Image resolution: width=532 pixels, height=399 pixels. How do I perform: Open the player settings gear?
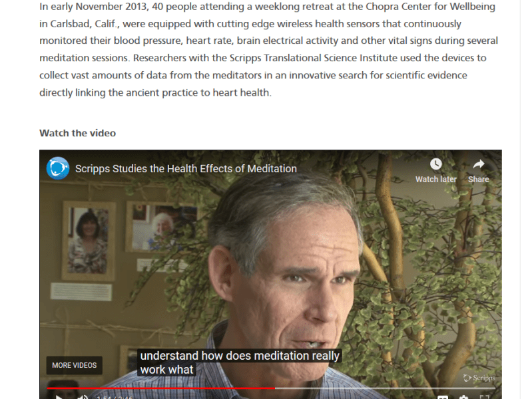(463, 397)
